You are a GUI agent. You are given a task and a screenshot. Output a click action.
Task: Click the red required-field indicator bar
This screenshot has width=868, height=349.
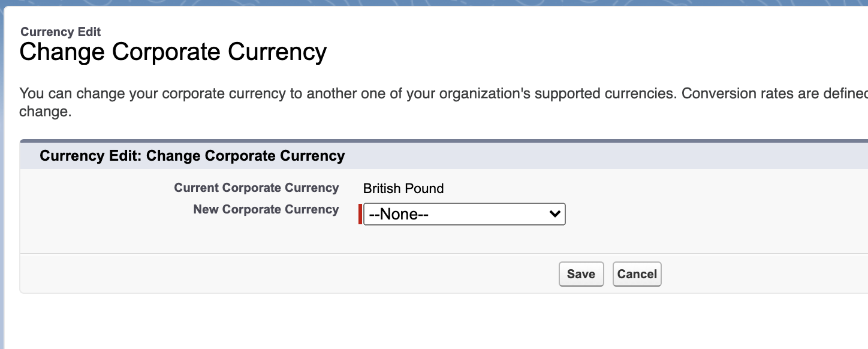click(360, 214)
